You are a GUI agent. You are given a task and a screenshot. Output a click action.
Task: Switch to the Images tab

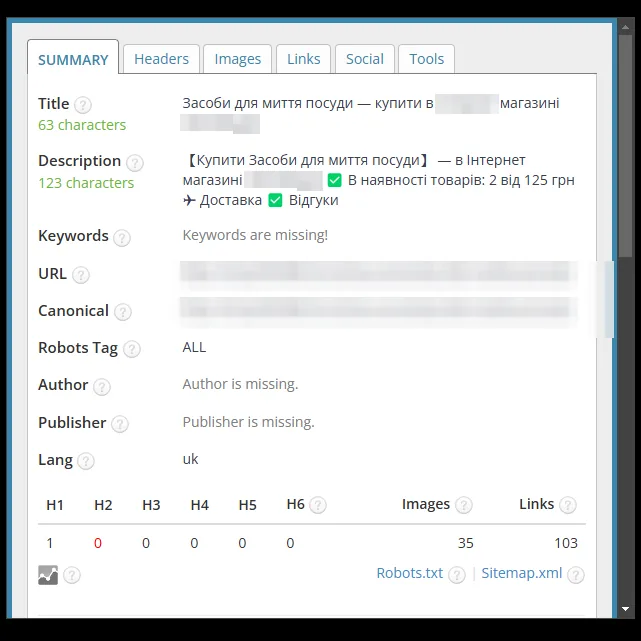point(238,59)
